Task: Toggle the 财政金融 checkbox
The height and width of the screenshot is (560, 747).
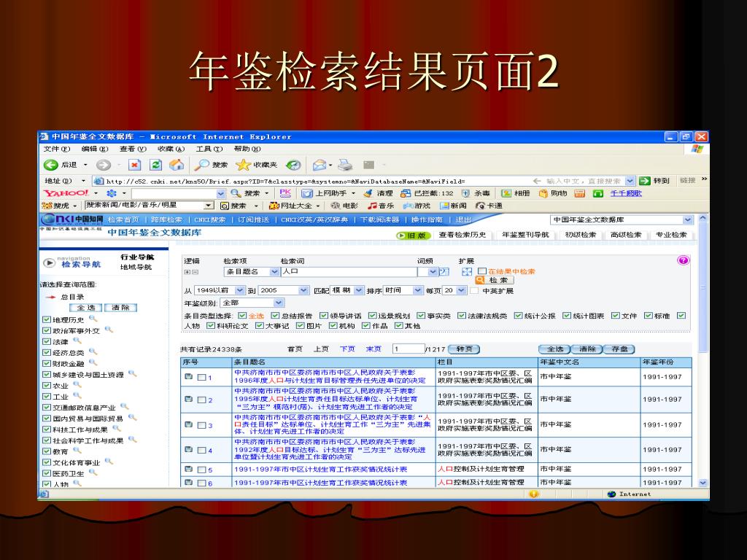Action: pyautogui.click(x=46, y=363)
